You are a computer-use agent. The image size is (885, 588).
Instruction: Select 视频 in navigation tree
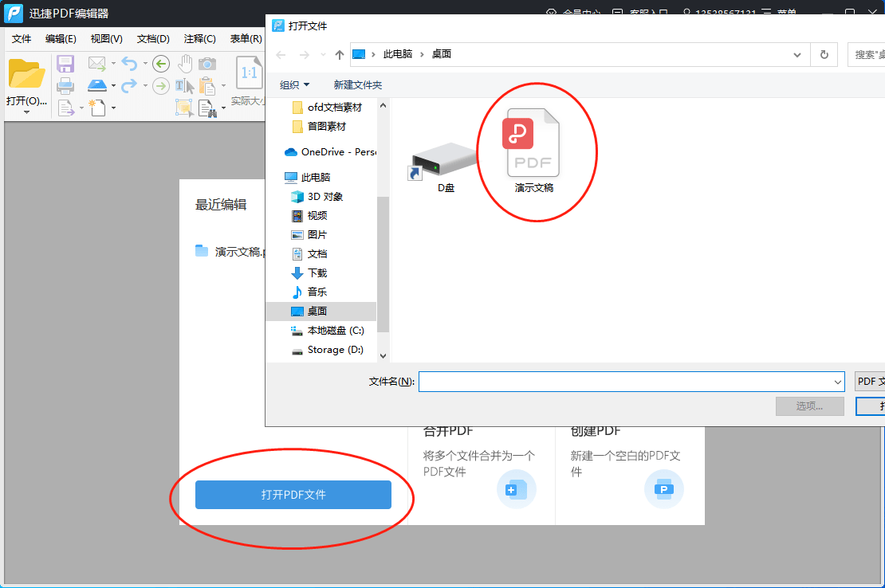pyautogui.click(x=309, y=215)
